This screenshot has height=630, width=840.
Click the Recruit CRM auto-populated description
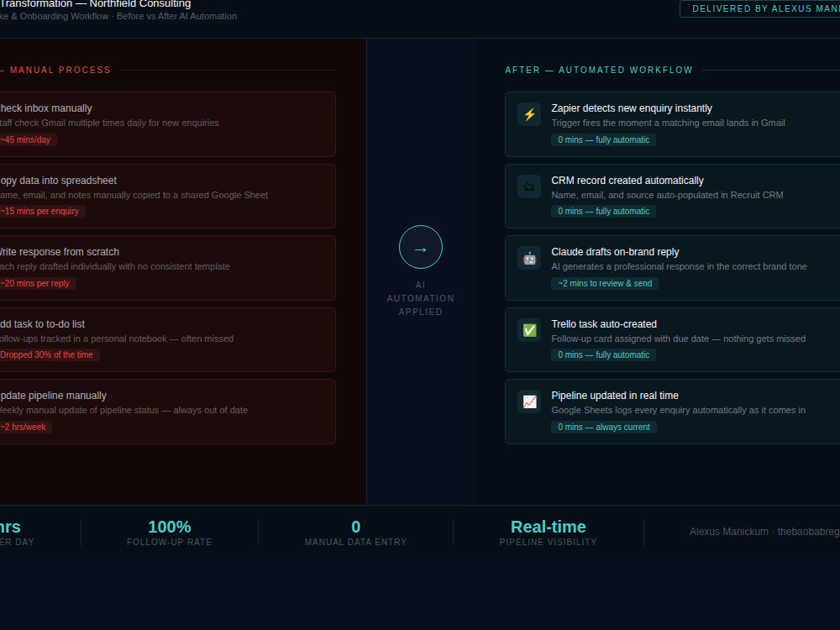click(667, 195)
